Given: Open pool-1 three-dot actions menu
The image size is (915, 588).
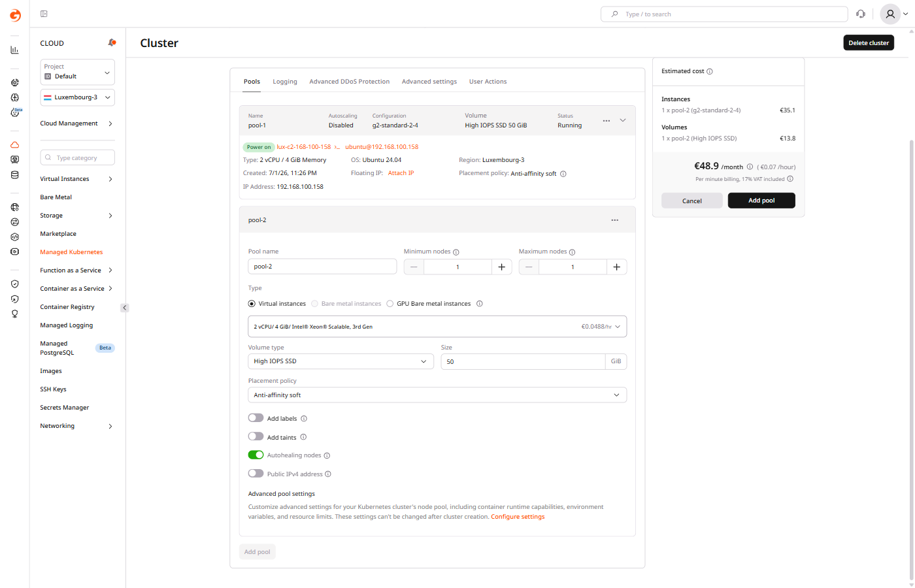Looking at the screenshot, I should (607, 121).
